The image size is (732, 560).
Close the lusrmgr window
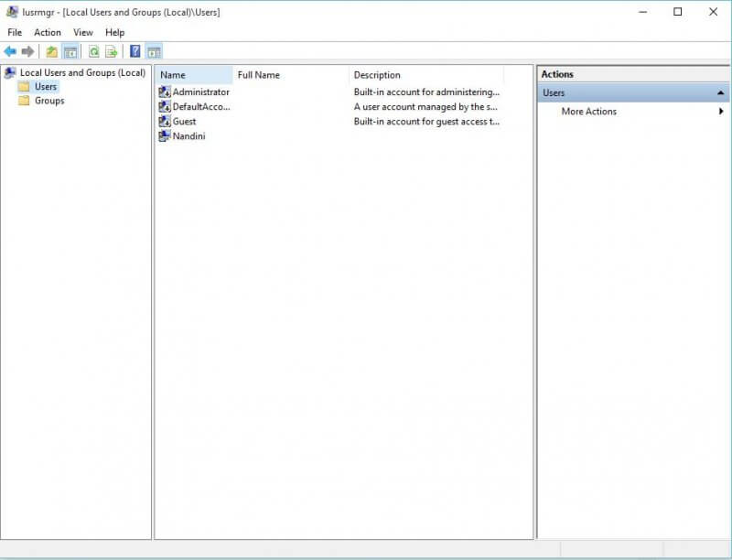click(x=714, y=12)
